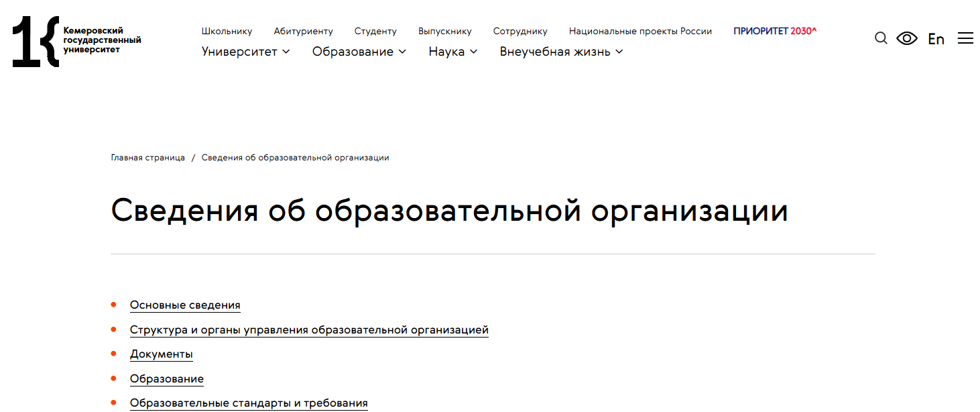Open the Образовательные стандарты и требования link
Image resolution: width=980 pixels, height=412 pixels.
(249, 402)
